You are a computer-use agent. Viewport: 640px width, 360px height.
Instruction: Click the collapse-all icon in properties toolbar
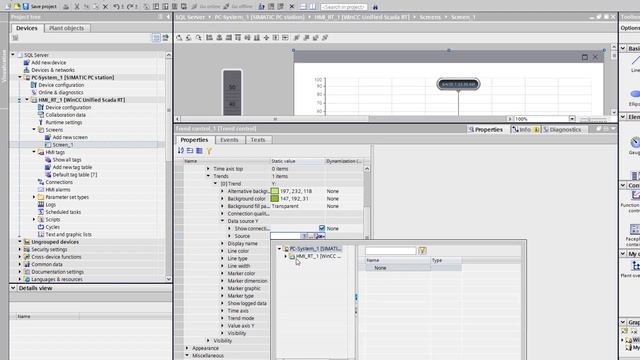coord(190,151)
